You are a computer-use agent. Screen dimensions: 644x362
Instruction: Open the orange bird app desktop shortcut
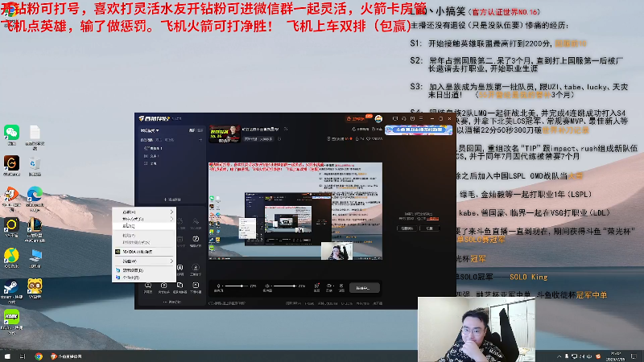(11, 198)
